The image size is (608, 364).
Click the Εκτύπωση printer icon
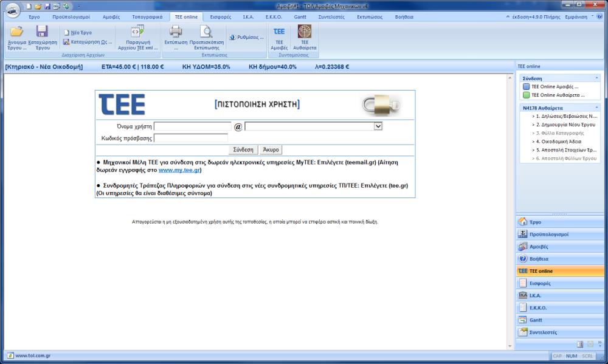click(x=176, y=38)
